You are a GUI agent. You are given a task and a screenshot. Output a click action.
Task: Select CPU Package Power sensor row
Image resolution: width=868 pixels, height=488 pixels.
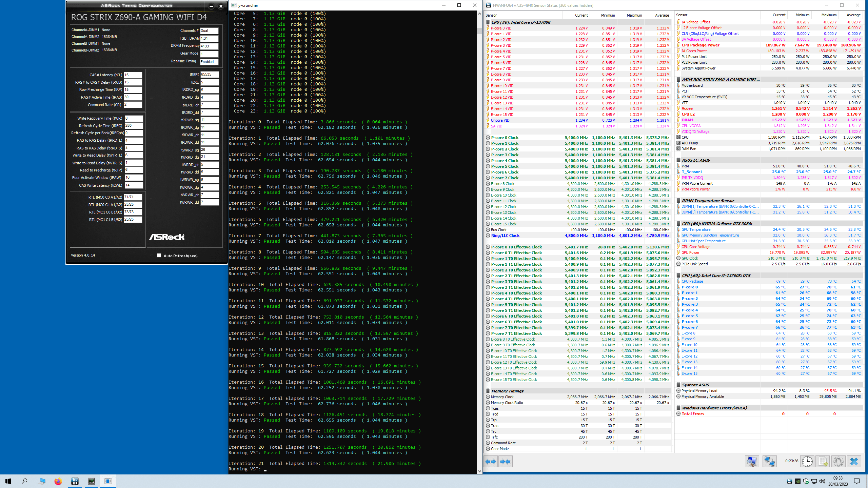click(769, 45)
